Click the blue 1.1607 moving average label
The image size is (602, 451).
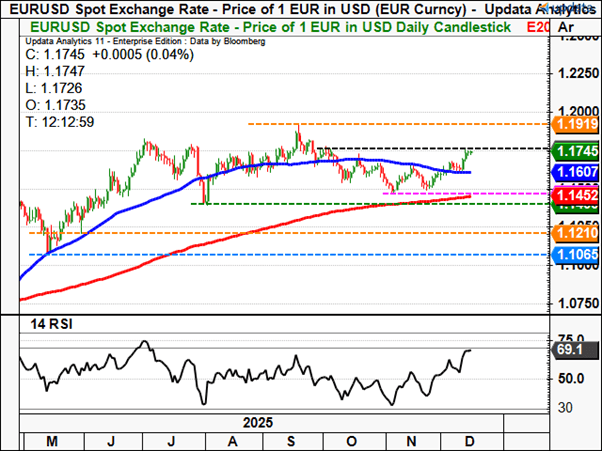point(574,172)
